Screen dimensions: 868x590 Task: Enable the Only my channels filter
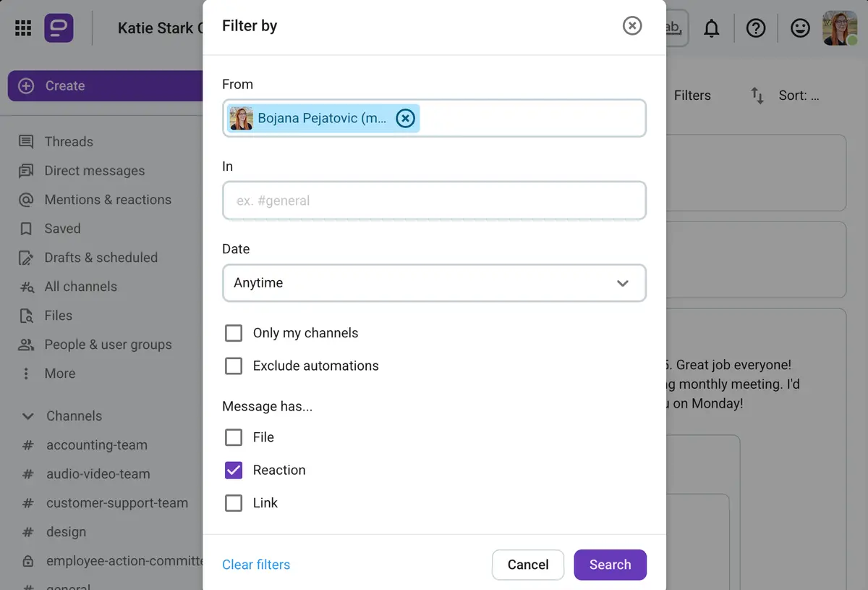point(234,333)
